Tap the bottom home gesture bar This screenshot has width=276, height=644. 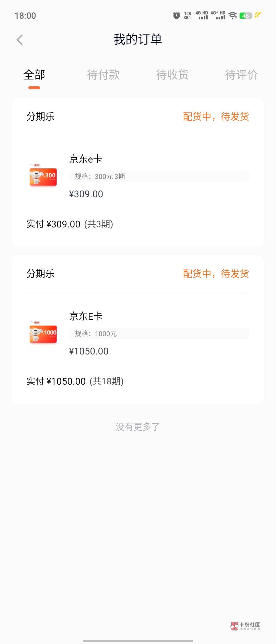pos(138,641)
